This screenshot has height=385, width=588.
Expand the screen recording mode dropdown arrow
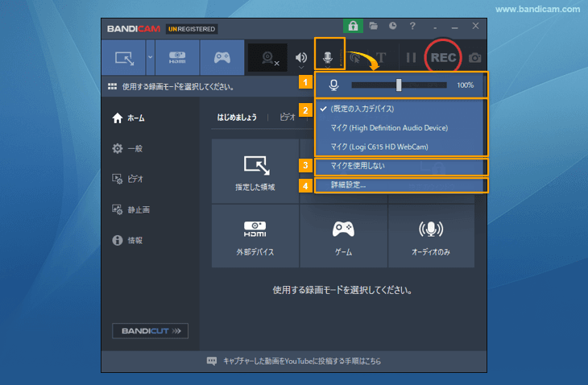click(151, 58)
